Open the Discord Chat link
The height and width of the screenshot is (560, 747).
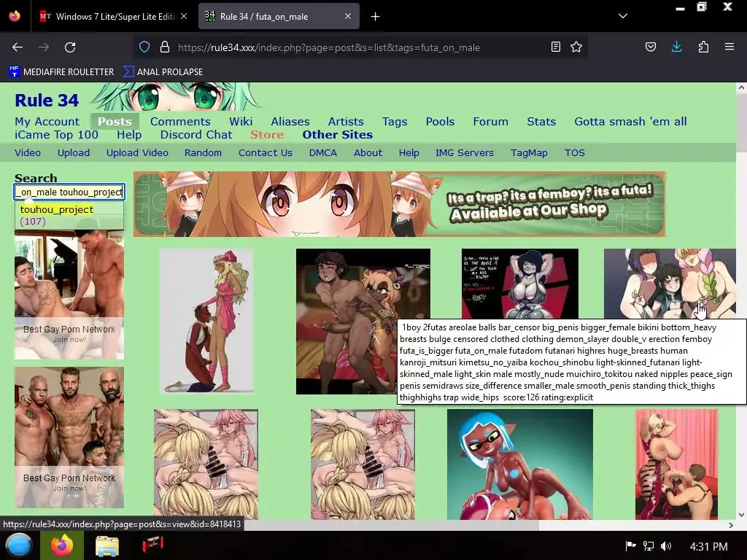tap(196, 135)
